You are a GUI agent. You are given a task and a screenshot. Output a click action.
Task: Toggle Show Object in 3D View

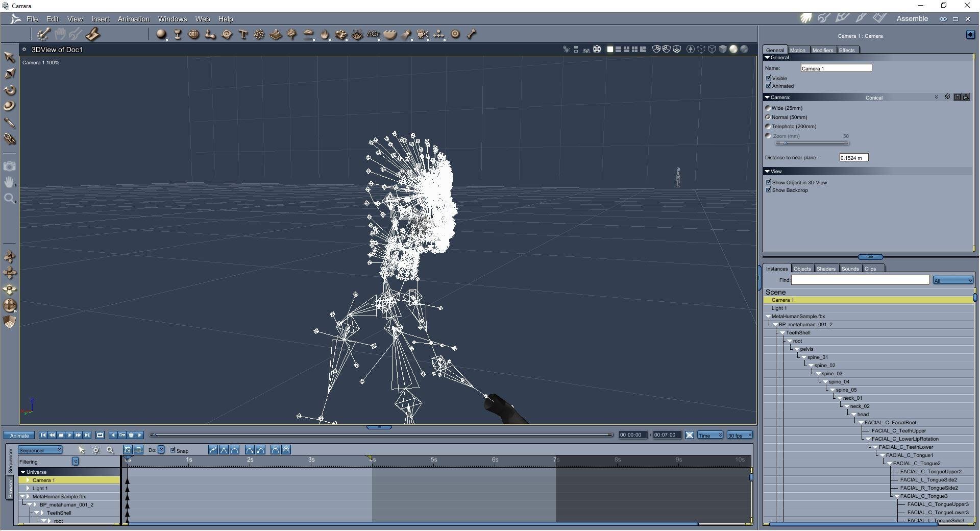point(769,182)
